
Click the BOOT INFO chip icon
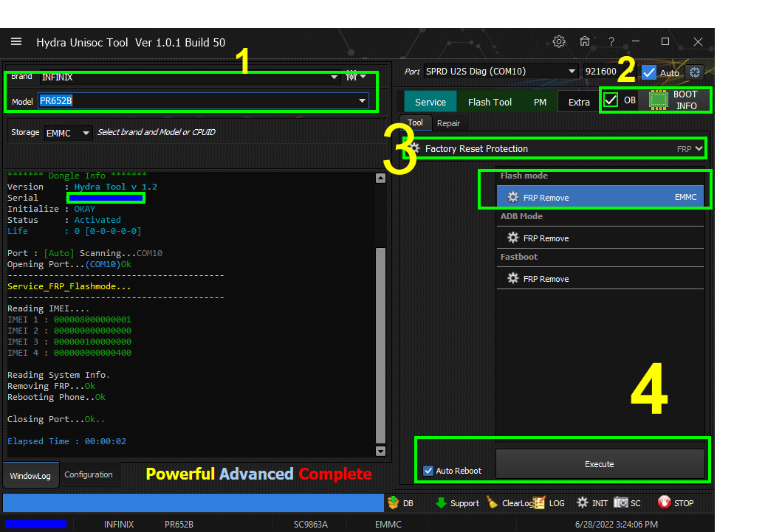pos(658,100)
